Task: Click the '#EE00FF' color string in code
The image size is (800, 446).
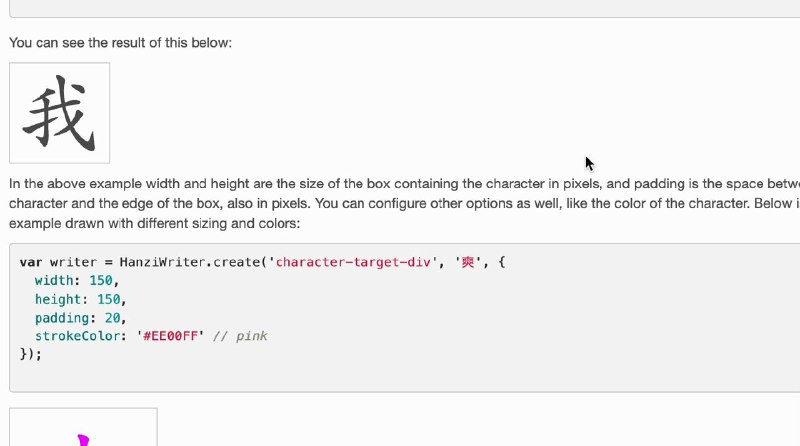Action: [170, 336]
